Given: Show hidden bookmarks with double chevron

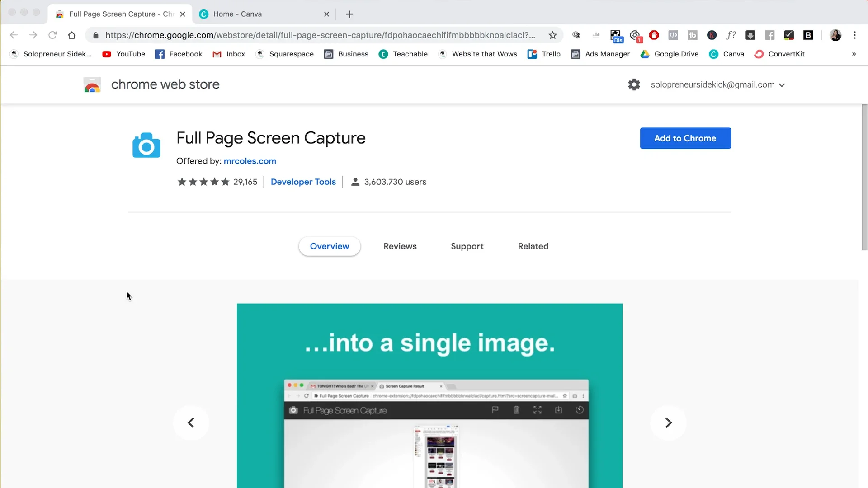Looking at the screenshot, I should click(x=854, y=54).
